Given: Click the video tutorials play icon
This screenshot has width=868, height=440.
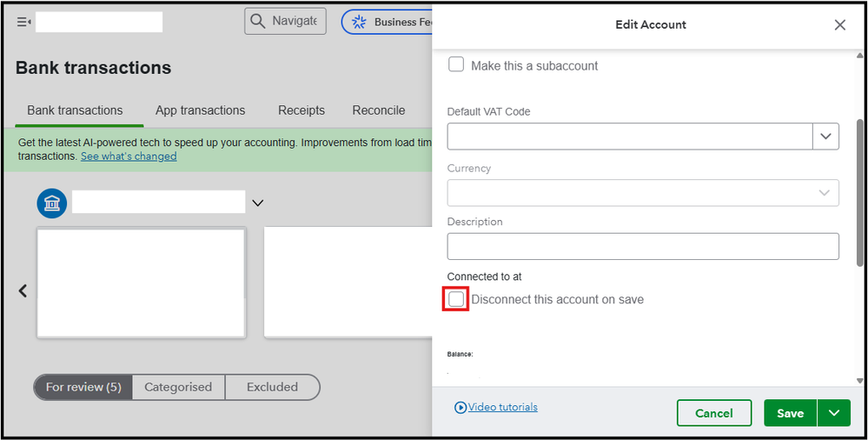Looking at the screenshot, I should [460, 407].
